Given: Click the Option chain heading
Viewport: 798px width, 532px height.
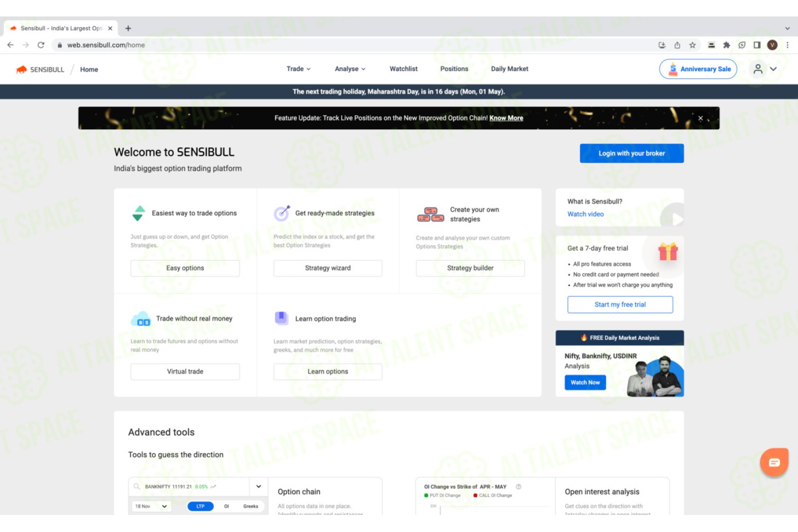Looking at the screenshot, I should click(299, 492).
